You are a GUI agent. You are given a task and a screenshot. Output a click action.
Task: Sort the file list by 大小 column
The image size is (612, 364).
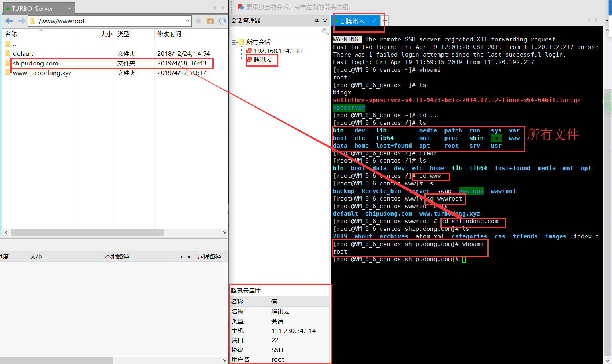coord(106,34)
